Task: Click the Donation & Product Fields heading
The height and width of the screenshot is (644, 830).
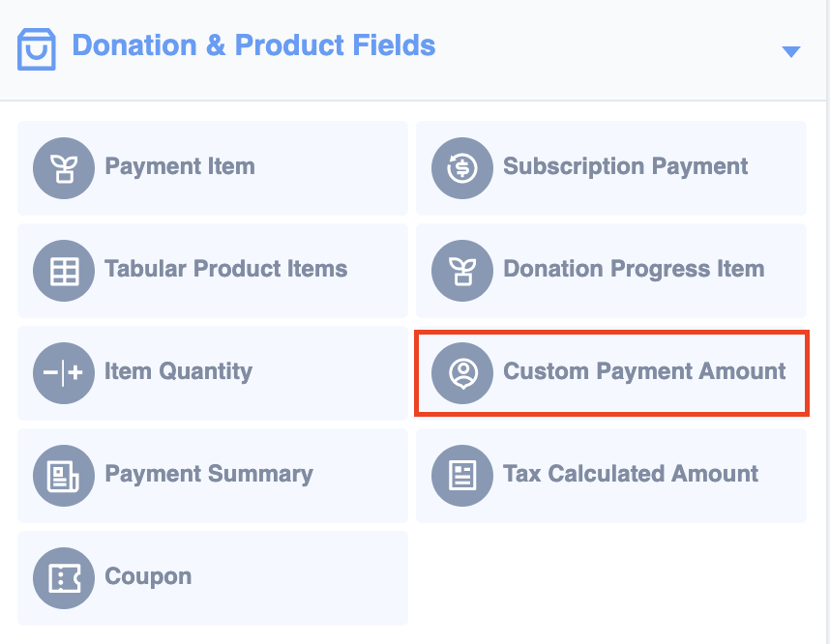Action: [253, 45]
